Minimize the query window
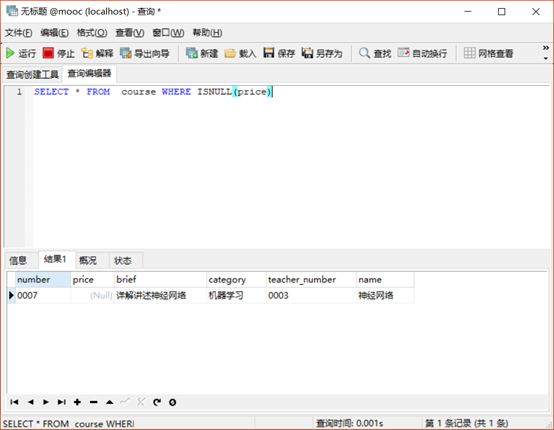This screenshot has height=430, width=554. tap(468, 12)
